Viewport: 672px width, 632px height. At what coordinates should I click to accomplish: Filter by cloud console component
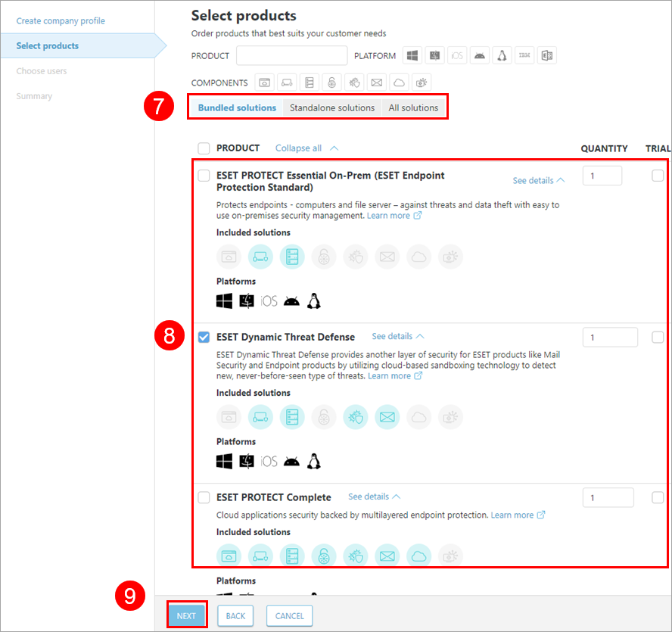pyautogui.click(x=264, y=83)
